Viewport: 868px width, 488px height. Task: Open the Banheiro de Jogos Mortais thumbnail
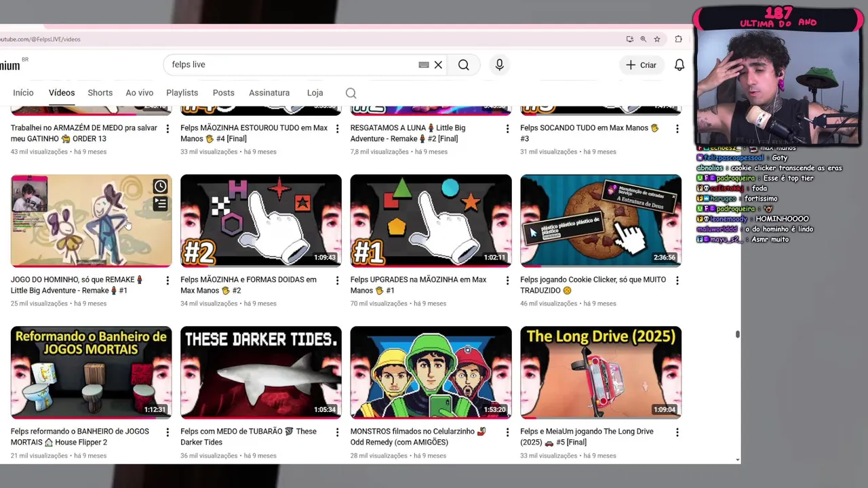(x=91, y=372)
